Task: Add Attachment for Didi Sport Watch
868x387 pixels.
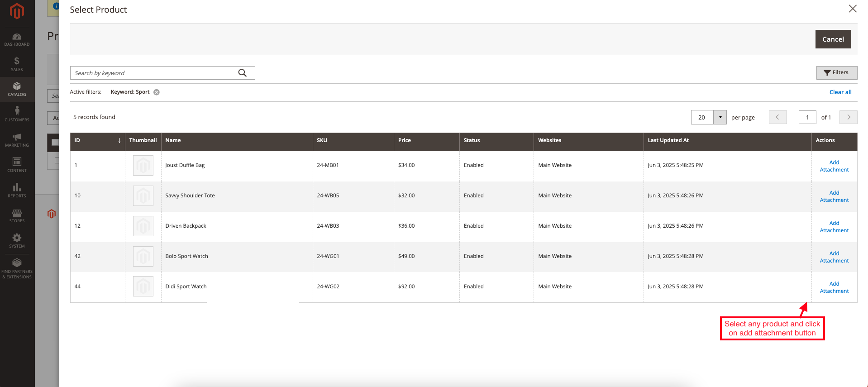Action: coord(834,287)
